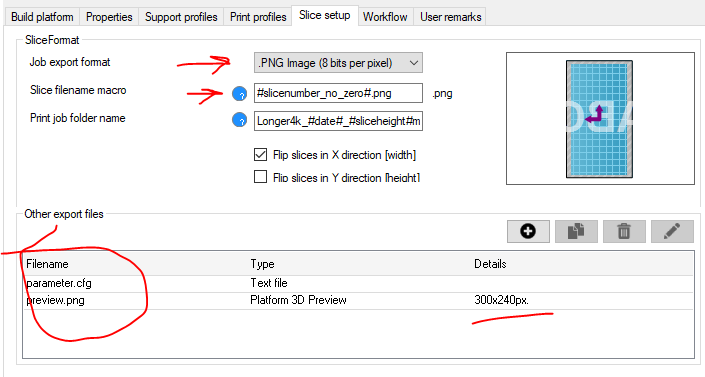The image size is (705, 377).
Task: Click the pencil edit export file icon
Action: tap(672, 231)
